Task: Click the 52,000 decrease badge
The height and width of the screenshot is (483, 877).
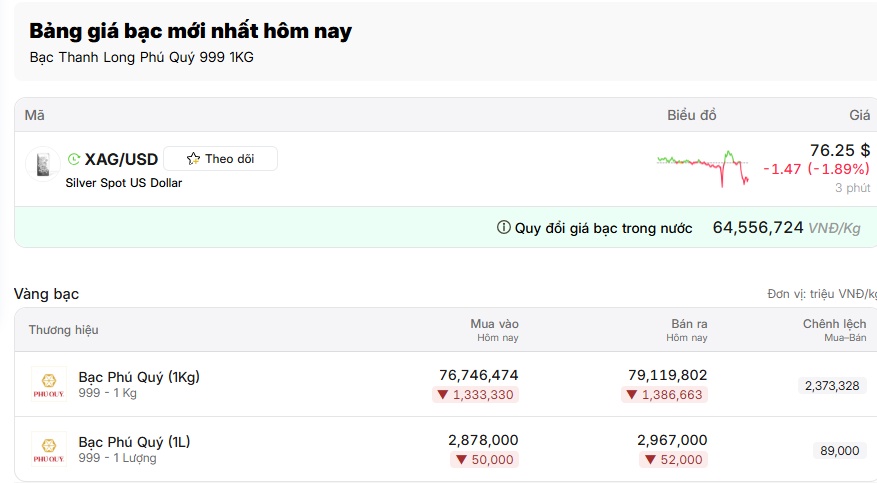Action: [673, 460]
